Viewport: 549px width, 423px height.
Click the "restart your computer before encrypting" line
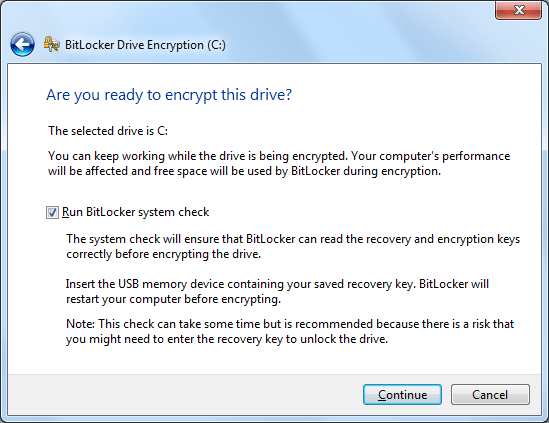(173, 299)
